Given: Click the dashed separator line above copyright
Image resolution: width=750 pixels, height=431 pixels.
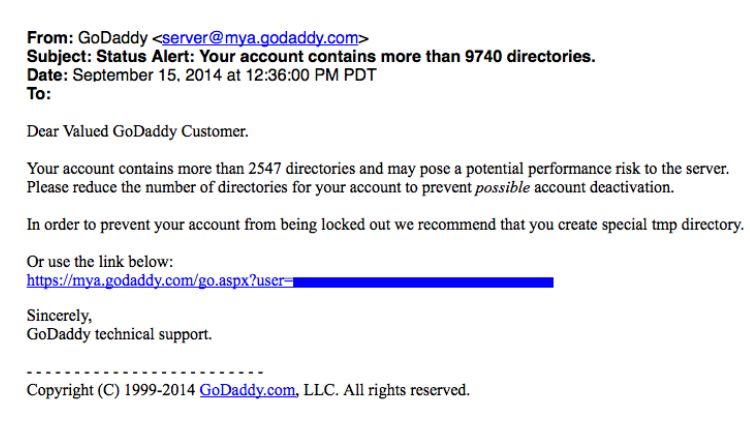Looking at the screenshot, I should 145,371.
